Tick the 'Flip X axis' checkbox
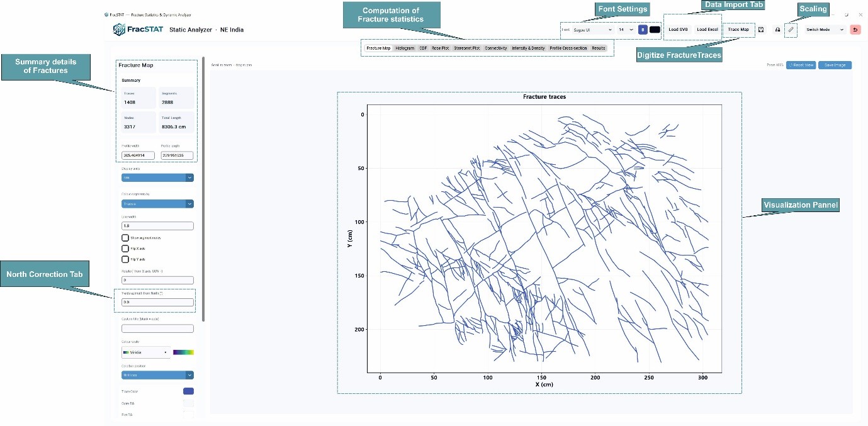This screenshot has width=868, height=426. [125, 249]
